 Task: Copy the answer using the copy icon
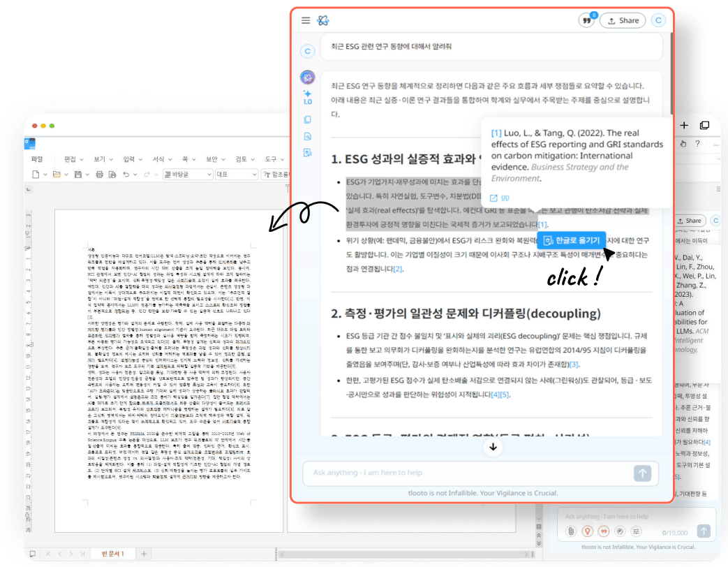click(x=307, y=120)
